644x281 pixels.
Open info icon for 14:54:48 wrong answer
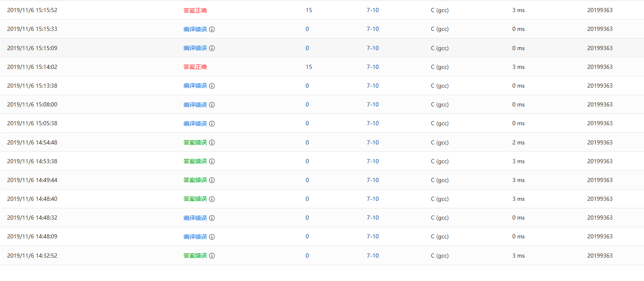tap(212, 142)
